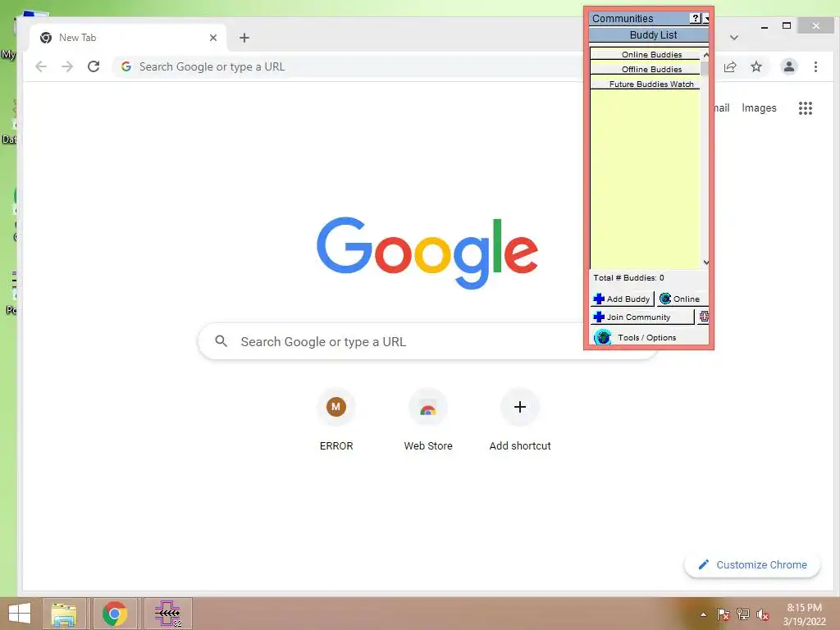Click Customize Chrome button
Viewport: 840px width, 630px height.
point(752,564)
